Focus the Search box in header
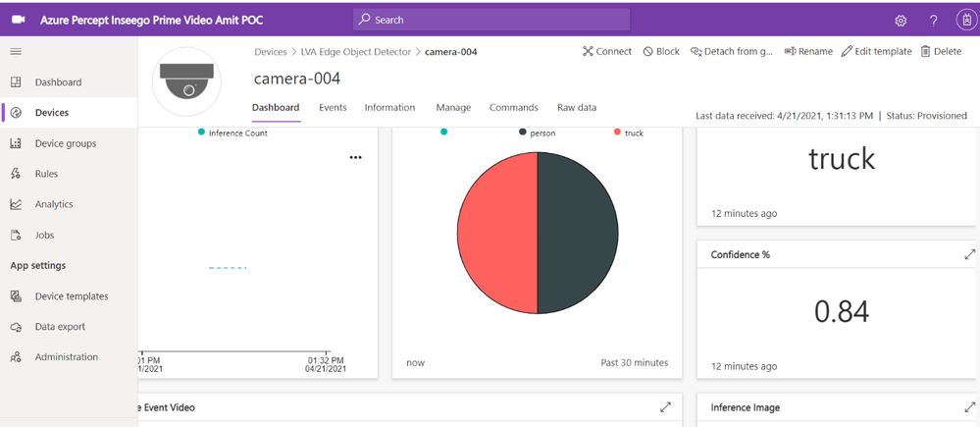Viewport: 980px width, 427px height. [x=491, y=20]
